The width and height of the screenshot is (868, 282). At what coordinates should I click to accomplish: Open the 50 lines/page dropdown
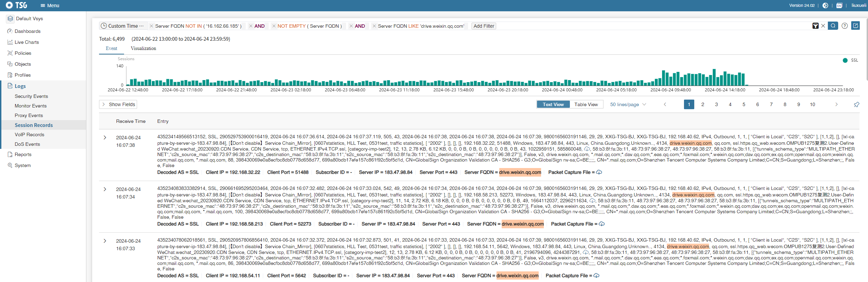(628, 104)
